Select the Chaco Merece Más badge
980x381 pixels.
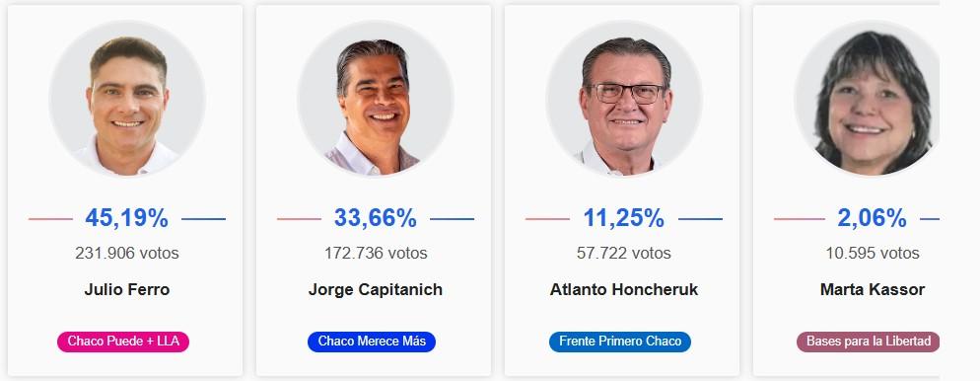coord(372,342)
